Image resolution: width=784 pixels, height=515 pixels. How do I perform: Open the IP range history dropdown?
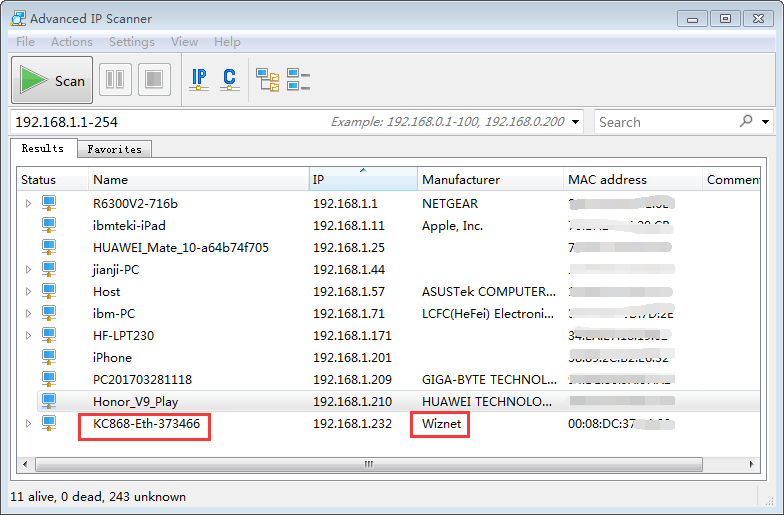click(x=575, y=122)
